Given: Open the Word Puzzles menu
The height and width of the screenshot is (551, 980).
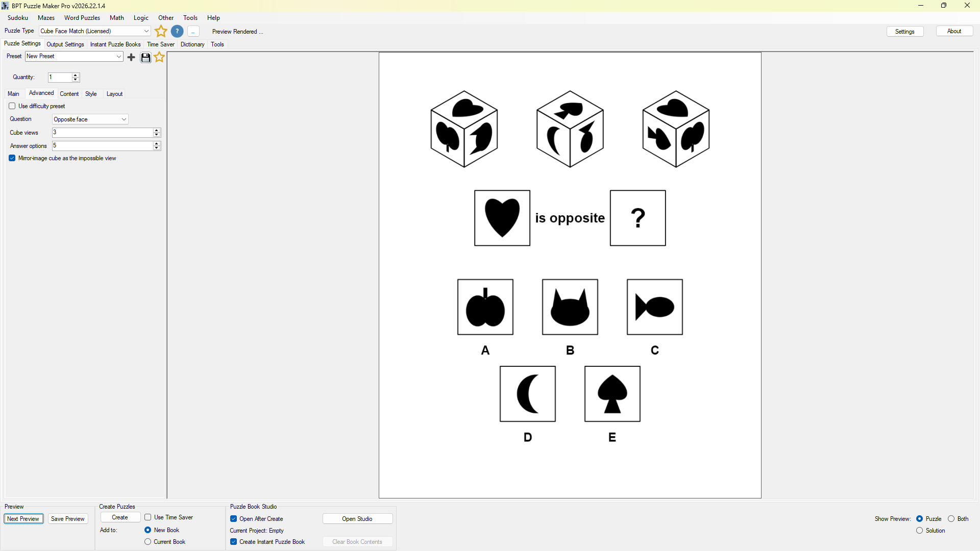Looking at the screenshot, I should (x=82, y=18).
